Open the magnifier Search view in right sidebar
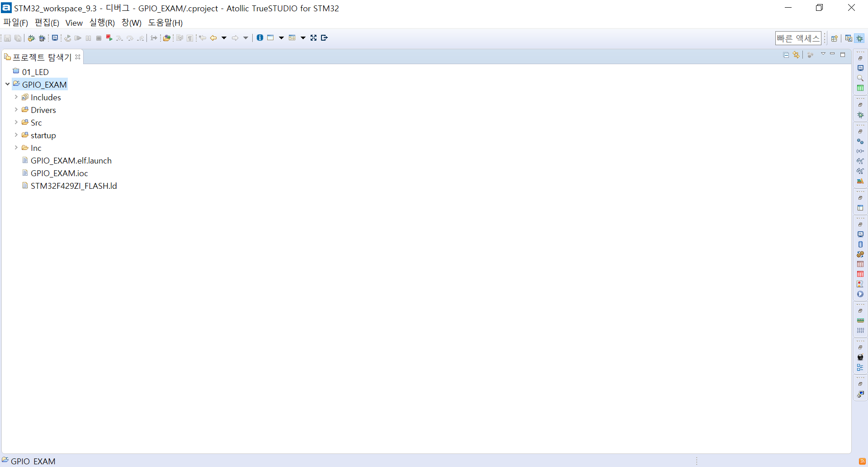The image size is (868, 467). coord(860,78)
